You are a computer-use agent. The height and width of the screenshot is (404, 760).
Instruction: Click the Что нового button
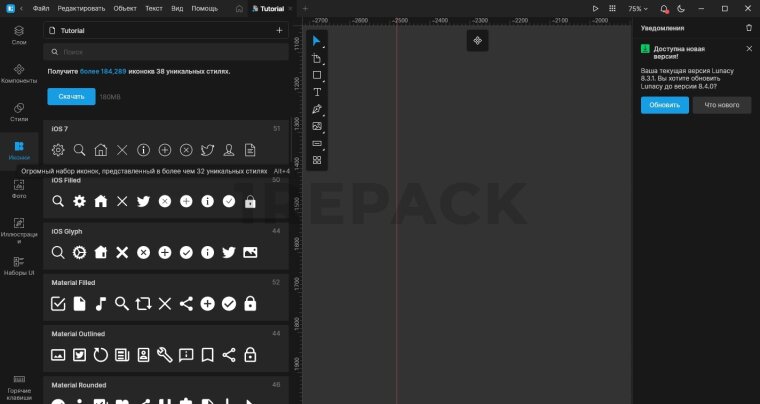pos(721,105)
